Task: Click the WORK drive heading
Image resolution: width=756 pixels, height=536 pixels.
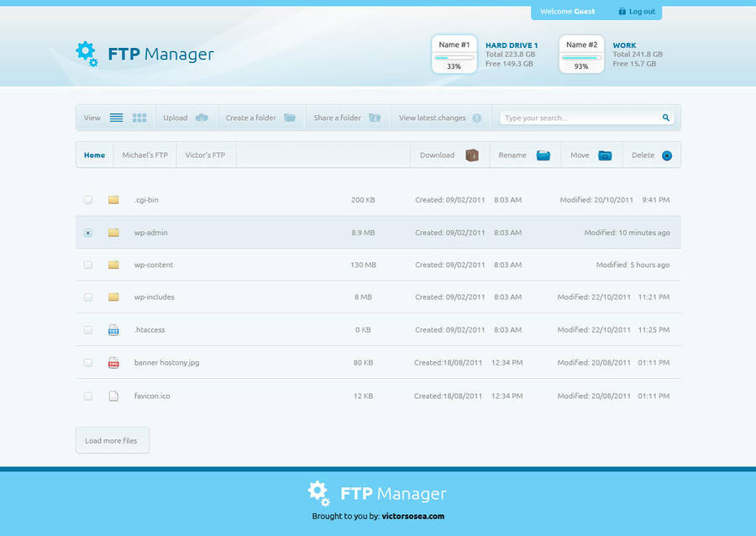Action: point(624,45)
